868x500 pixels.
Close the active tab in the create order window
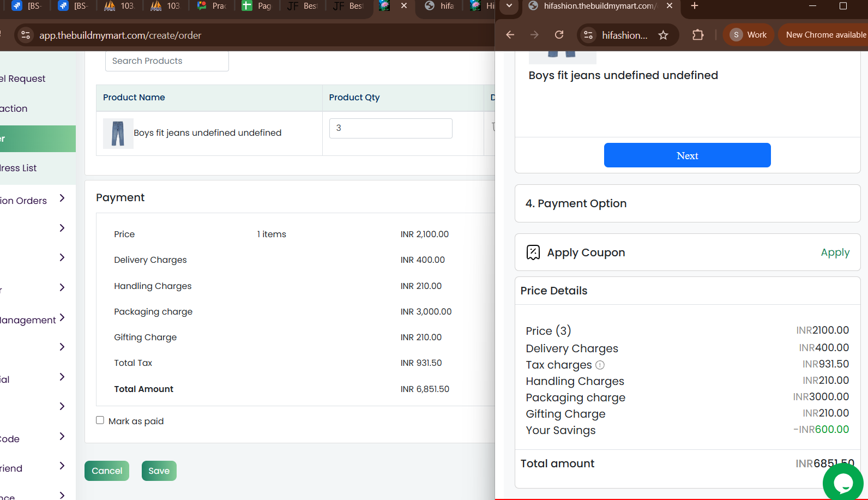[404, 6]
